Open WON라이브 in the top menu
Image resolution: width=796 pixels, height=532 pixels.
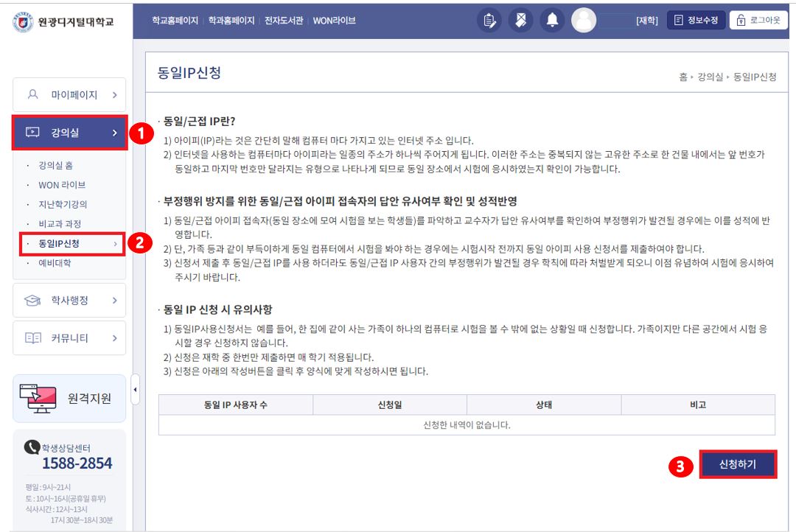[x=334, y=21]
